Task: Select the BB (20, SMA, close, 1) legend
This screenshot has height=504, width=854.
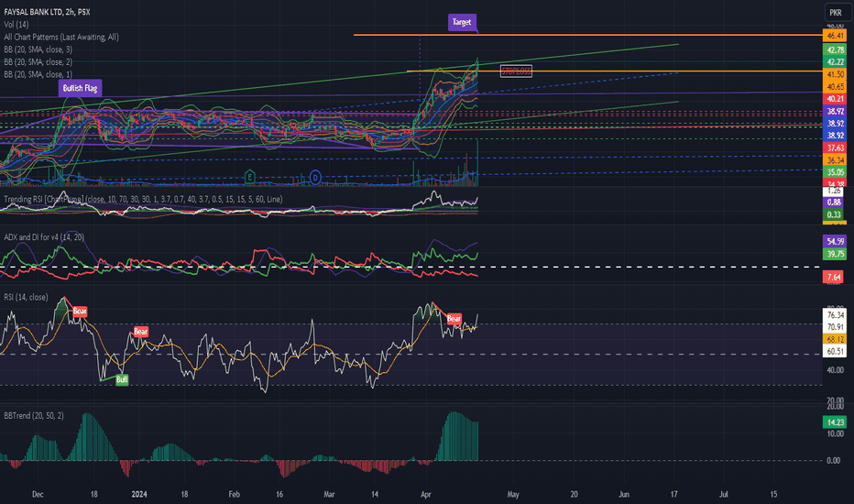Action: coord(38,74)
